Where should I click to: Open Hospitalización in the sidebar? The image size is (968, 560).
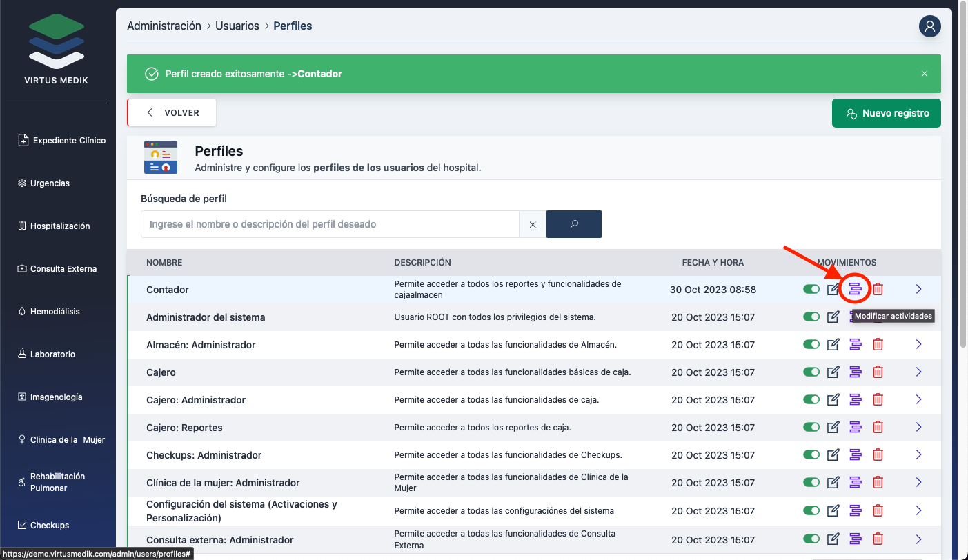pos(59,226)
